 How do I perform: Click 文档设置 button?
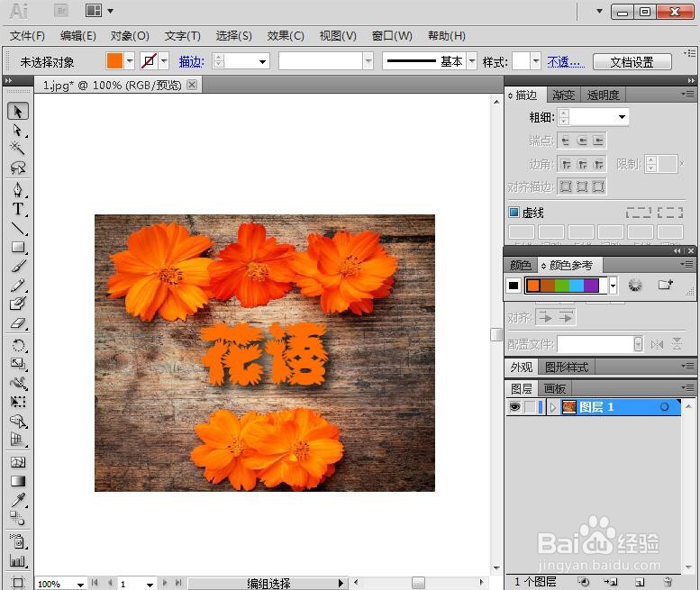pos(632,61)
